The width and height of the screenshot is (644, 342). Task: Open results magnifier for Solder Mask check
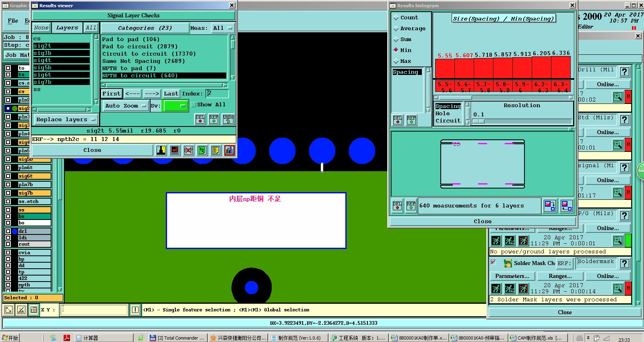618,288
